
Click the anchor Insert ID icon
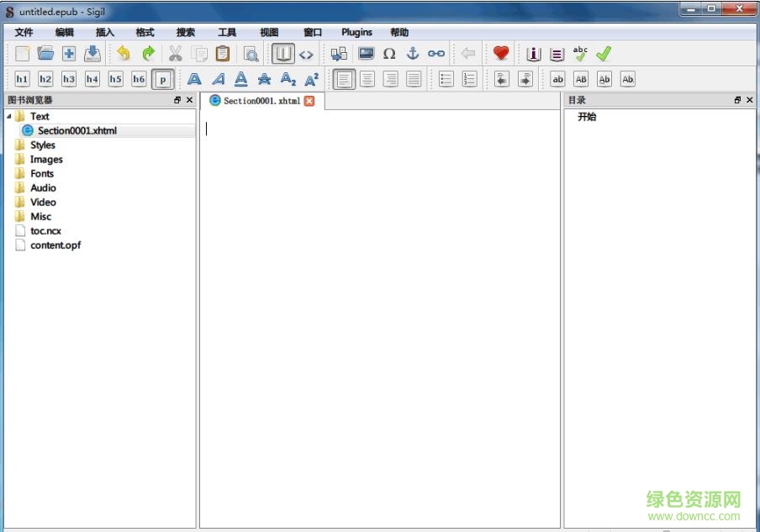point(412,54)
